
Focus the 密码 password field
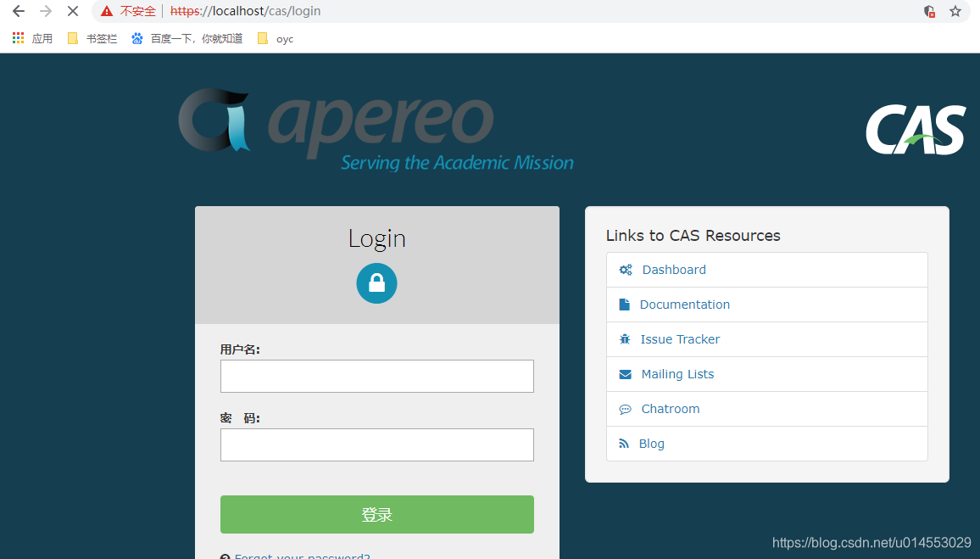coord(377,444)
